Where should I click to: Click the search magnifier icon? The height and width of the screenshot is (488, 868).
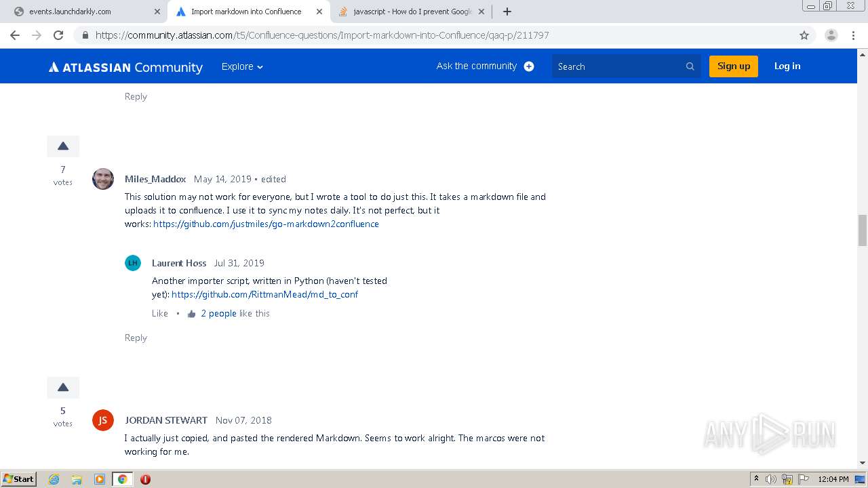point(690,66)
